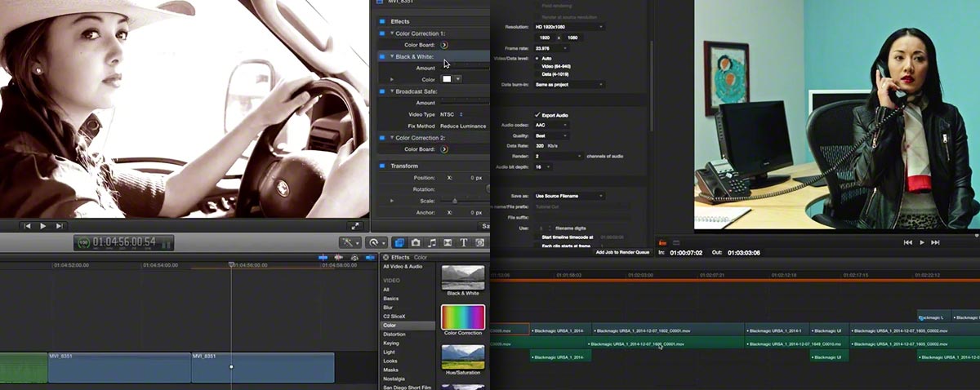Disable the Black & White effect checkbox
This screenshot has width=980, height=390.
[x=381, y=57]
